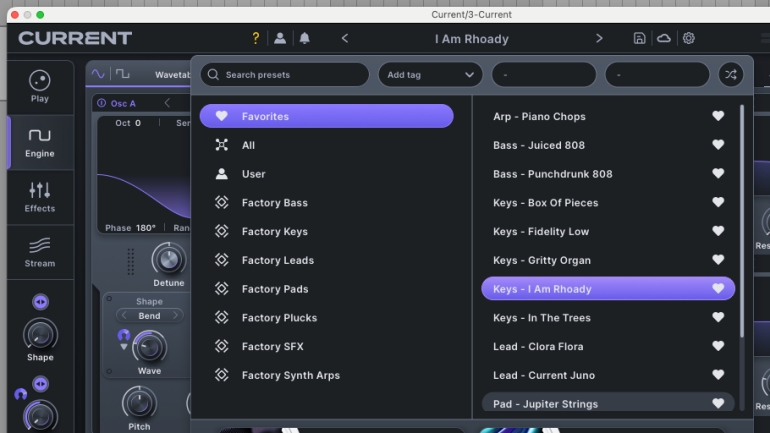Image resolution: width=770 pixels, height=433 pixels.
Task: Switch to the Engine page
Action: pyautogui.click(x=40, y=142)
